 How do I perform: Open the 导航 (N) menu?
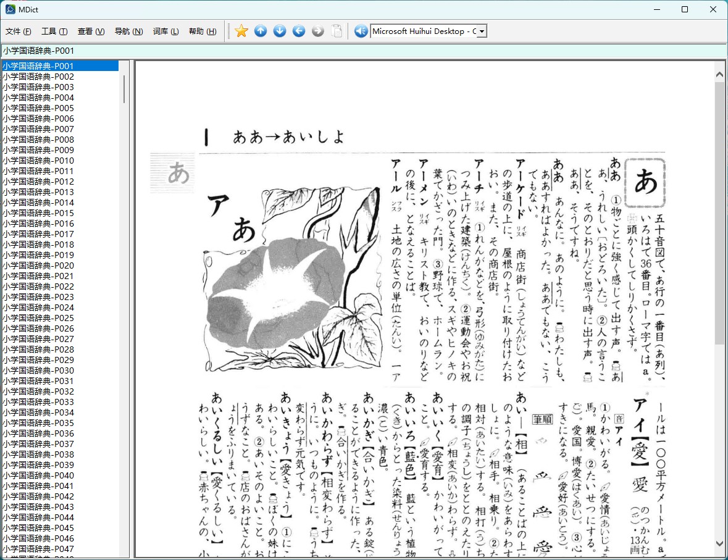click(128, 31)
